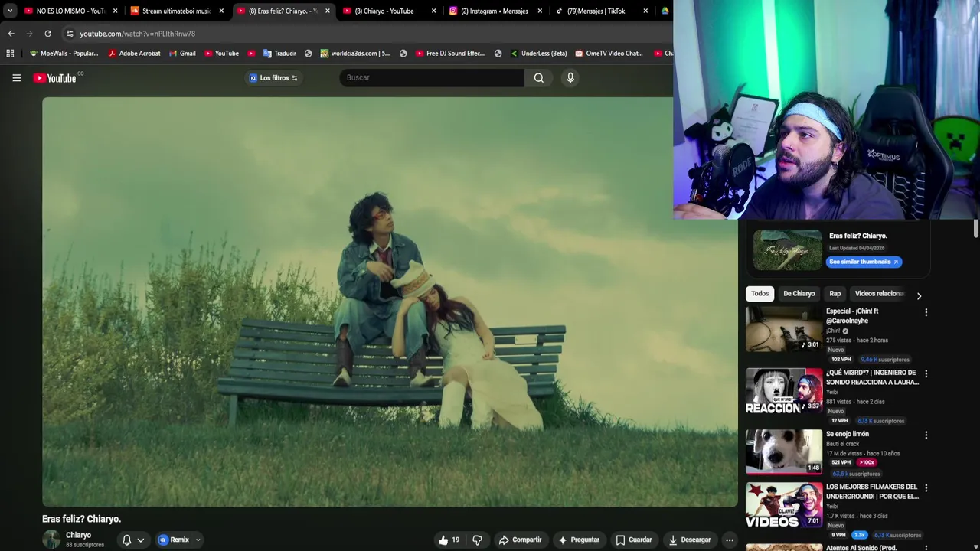Open the YouTube hamburger guide menu

pos(16,77)
